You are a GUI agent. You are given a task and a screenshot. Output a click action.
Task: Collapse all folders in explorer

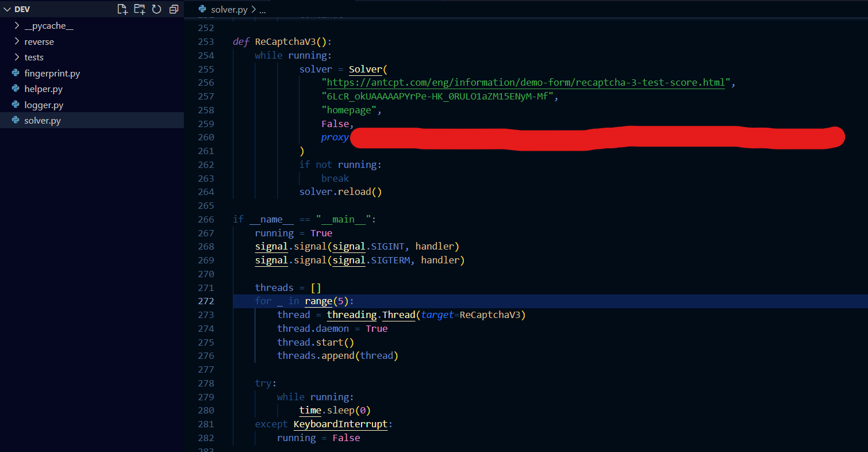click(x=174, y=9)
